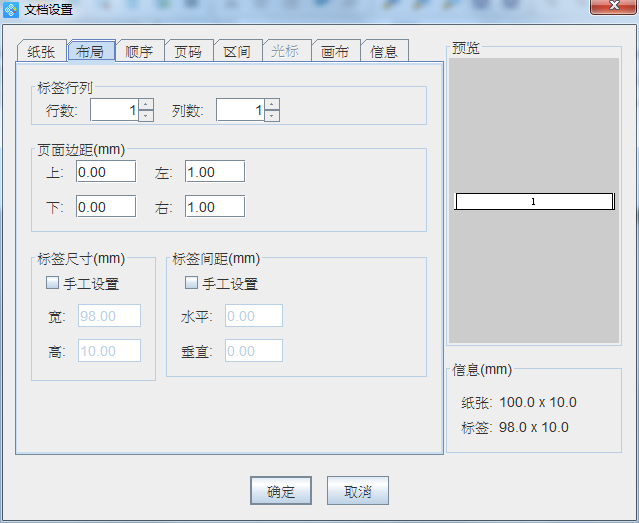The width and height of the screenshot is (639, 523).
Task: Decrease 行数 with the down arrow
Action: 146,115
